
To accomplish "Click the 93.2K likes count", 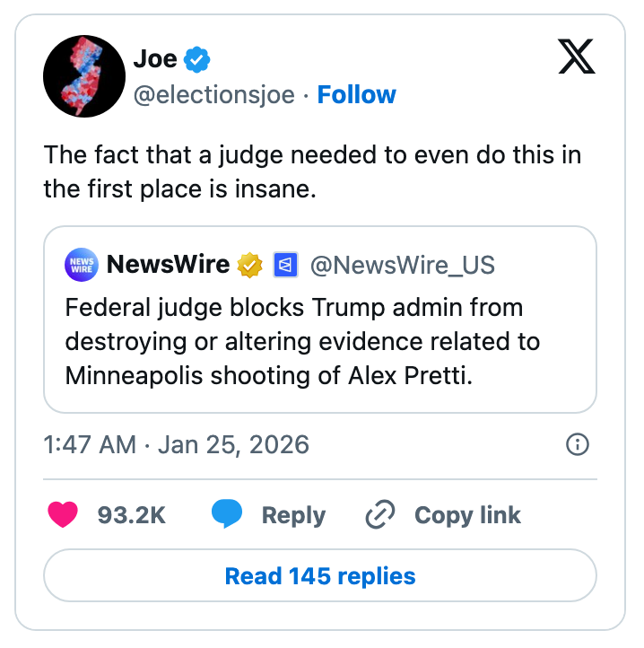I will 132,515.
